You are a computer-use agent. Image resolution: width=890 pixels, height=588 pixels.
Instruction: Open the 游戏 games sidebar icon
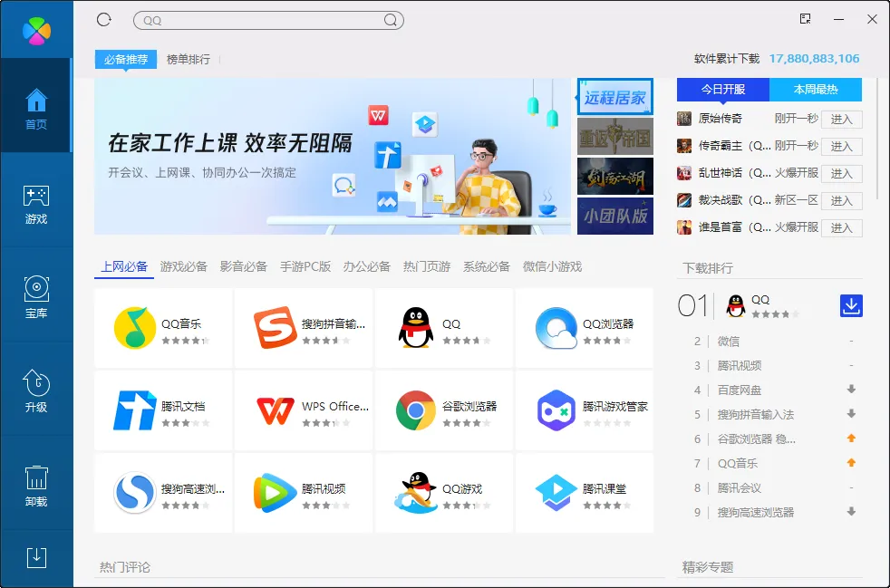click(36, 205)
